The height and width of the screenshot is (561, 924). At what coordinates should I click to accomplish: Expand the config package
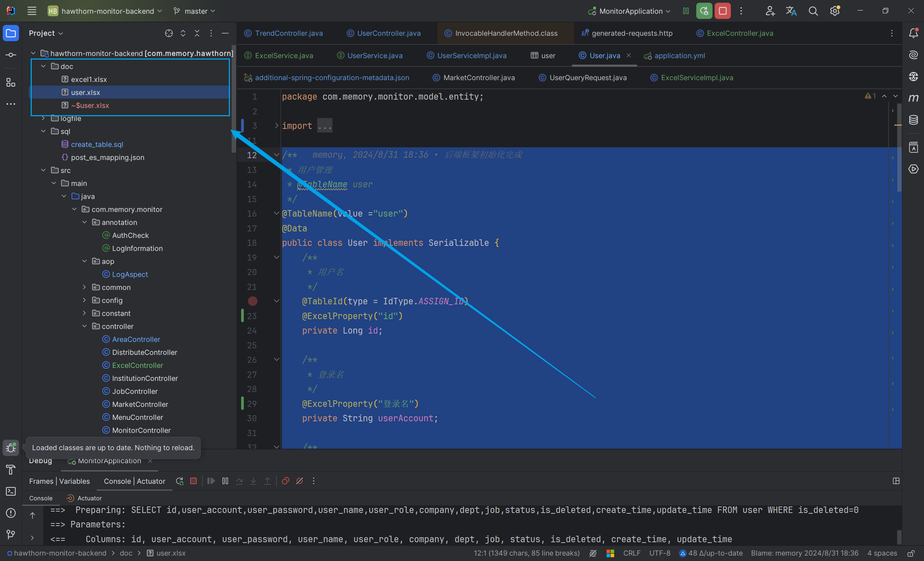(x=85, y=300)
